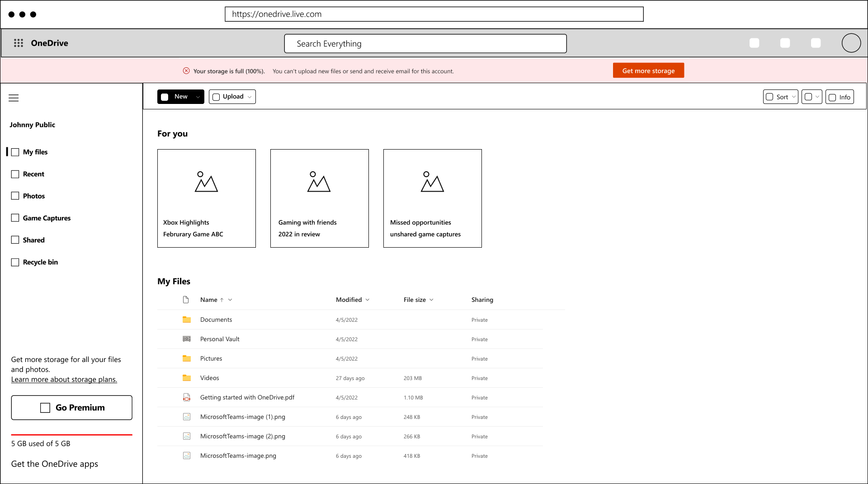868x484 pixels.
Task: Click the OneDrive brand title
Action: pos(50,43)
